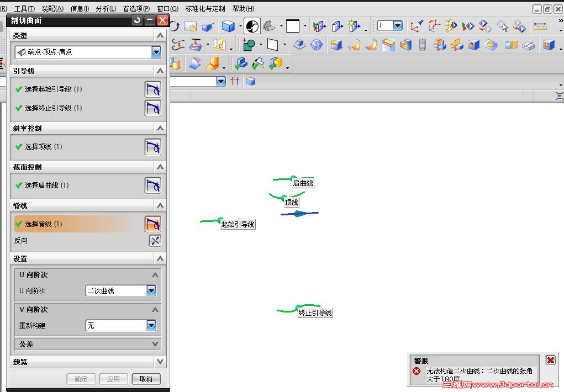Image resolution: width=564 pixels, height=392 pixels.
Task: Click the edit section view icon with red-green arrows
Action: point(319,27)
